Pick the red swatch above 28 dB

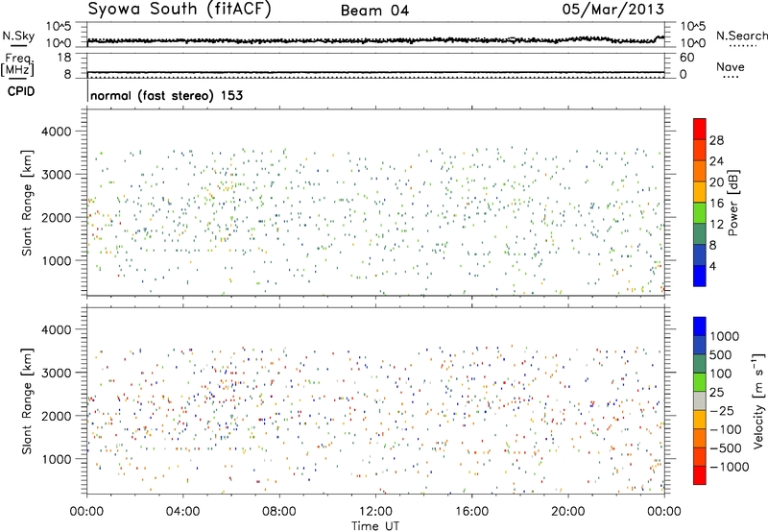[x=700, y=129]
